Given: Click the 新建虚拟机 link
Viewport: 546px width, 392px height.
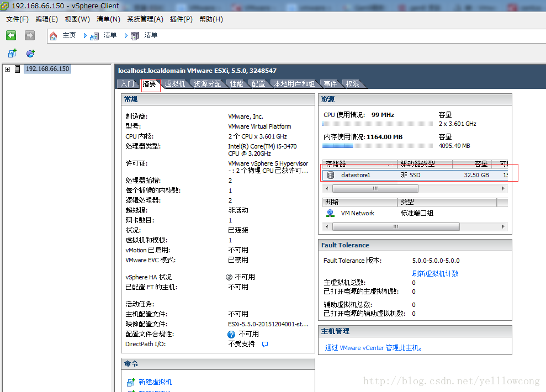Looking at the screenshot, I should point(155,382).
